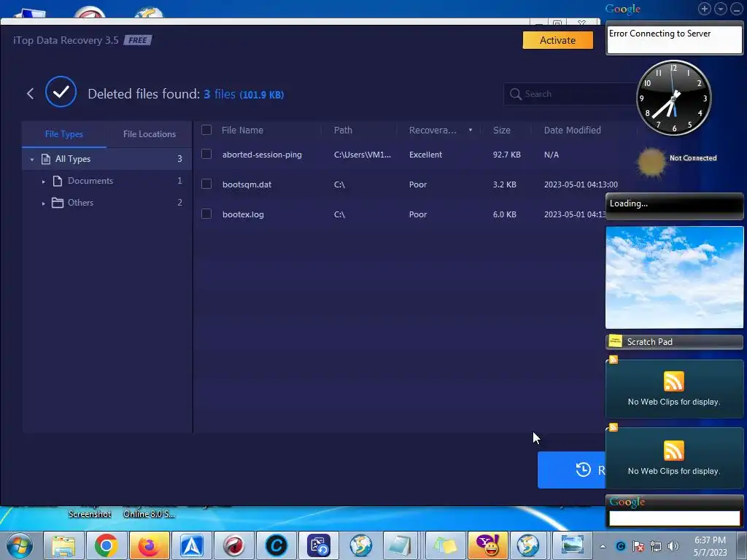Image resolution: width=747 pixels, height=560 pixels.
Task: Click the analog clock gadget
Action: [673, 98]
